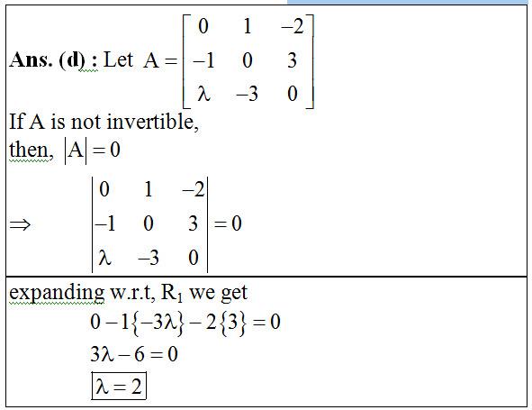Viewport: 532px width, 410px height.
Task: Click the horizontal border between table cells
Action: [x=266, y=277]
